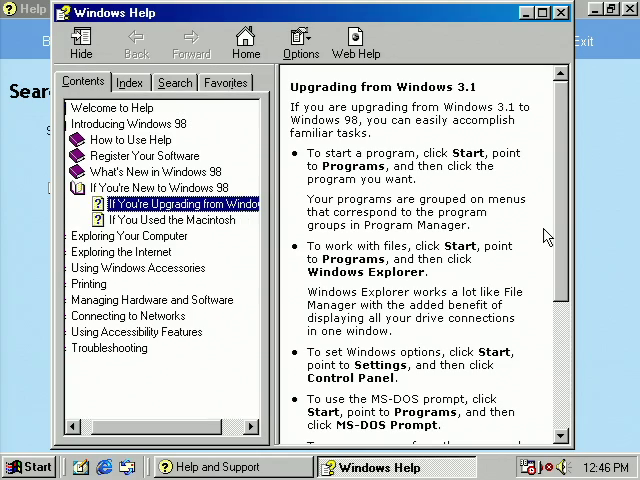
Task: Close the Windows Help window
Action: point(562,13)
